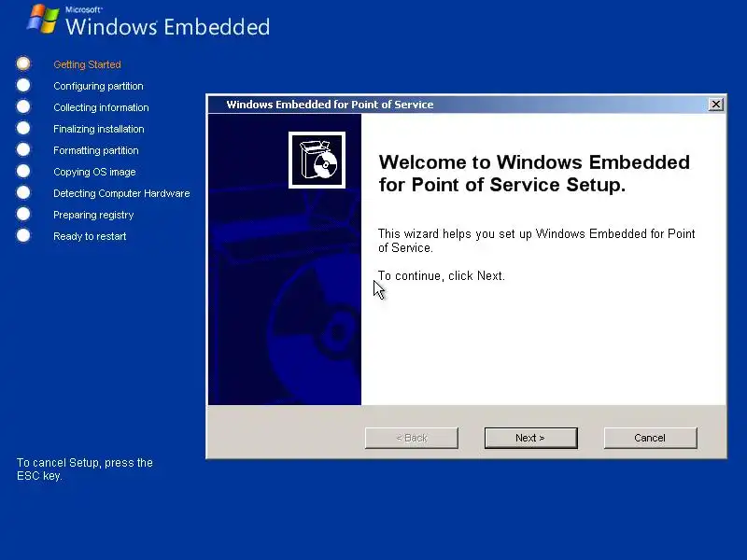
Task: Select the 'Configuring partition' step text
Action: (x=98, y=86)
